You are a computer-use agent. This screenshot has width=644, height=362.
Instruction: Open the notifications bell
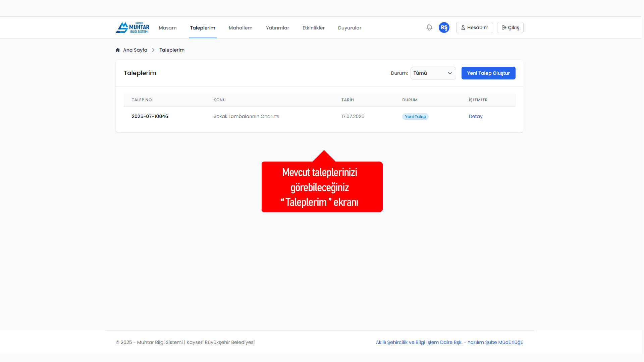(429, 27)
